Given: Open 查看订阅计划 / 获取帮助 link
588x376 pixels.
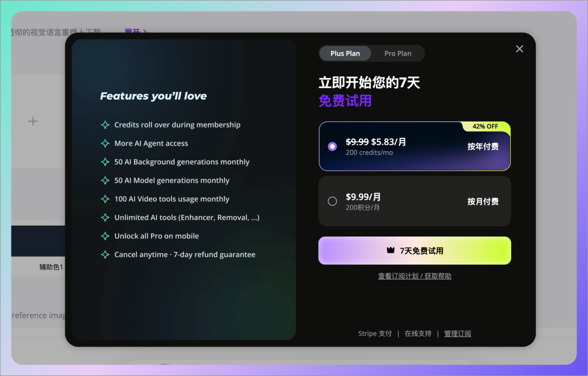Looking at the screenshot, I should pos(414,276).
